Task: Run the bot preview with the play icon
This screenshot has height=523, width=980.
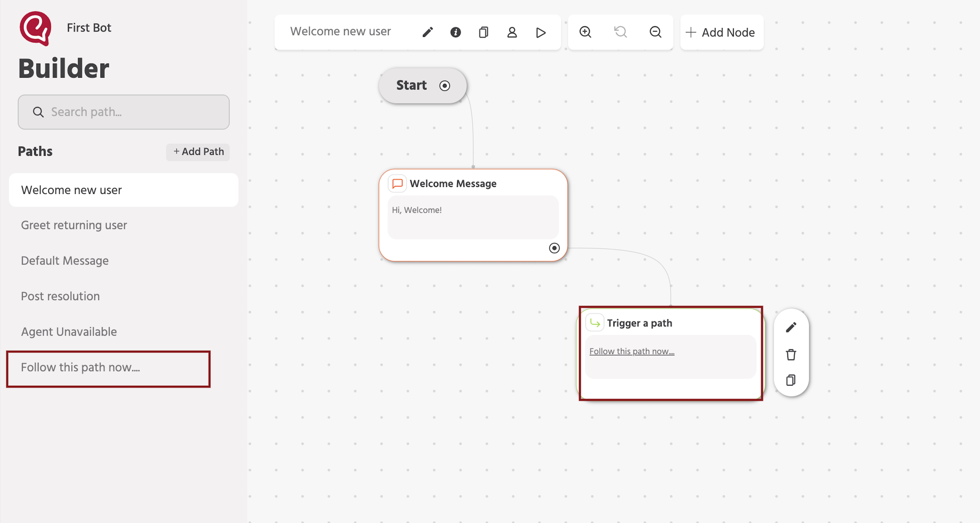Action: coord(540,32)
